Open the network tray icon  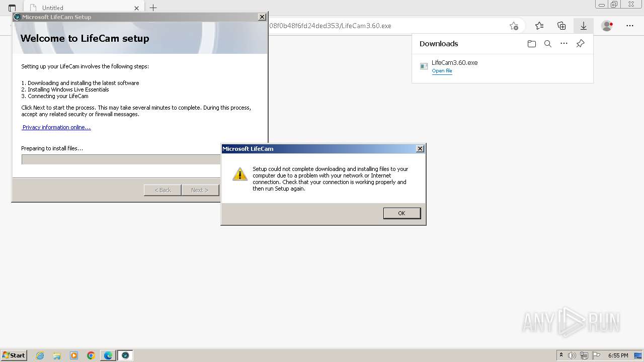[584, 355]
